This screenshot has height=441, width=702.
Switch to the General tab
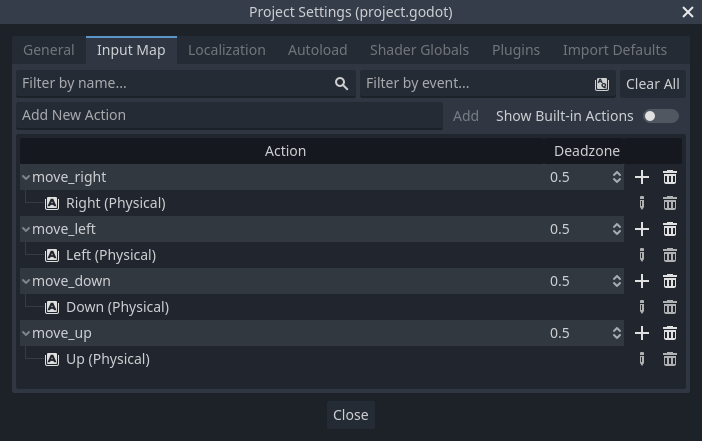pyautogui.click(x=49, y=50)
